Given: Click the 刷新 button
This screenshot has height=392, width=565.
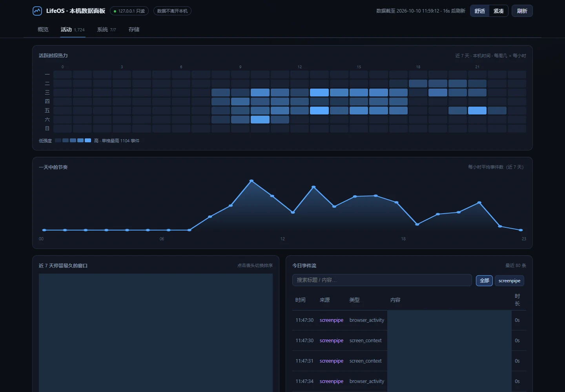Looking at the screenshot, I should [522, 11].
